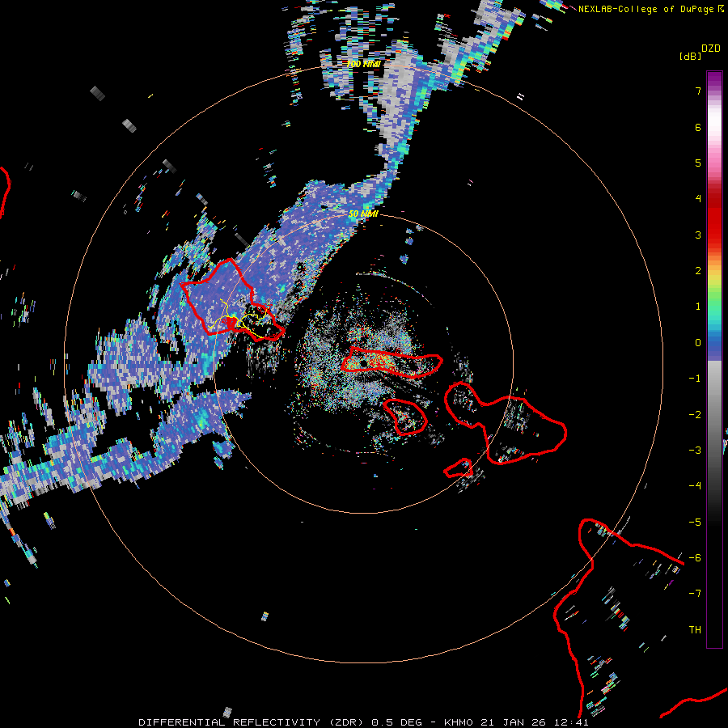This screenshot has height=728, width=728.
Task: Click the 100 NMI range ring label
Action: click(x=363, y=64)
